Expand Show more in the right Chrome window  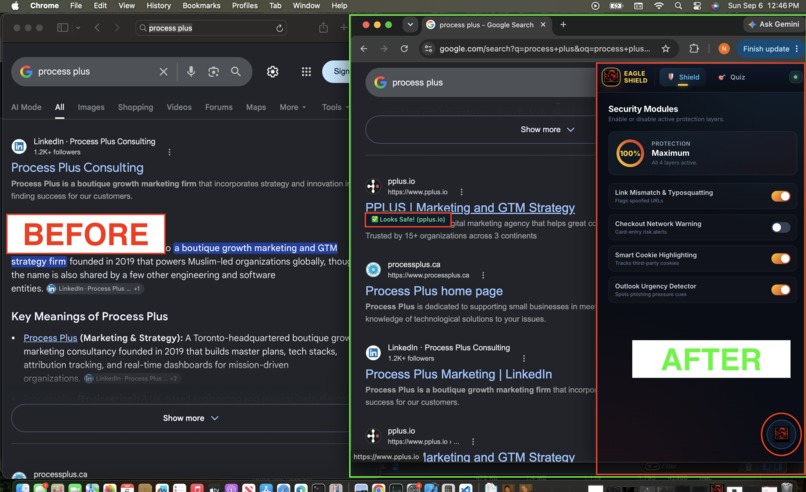(547, 130)
